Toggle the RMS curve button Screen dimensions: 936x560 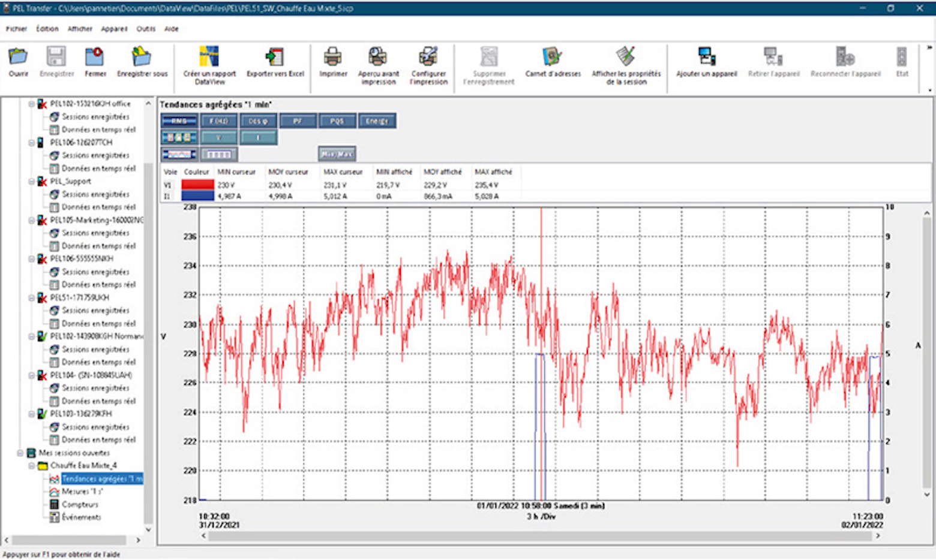point(179,121)
